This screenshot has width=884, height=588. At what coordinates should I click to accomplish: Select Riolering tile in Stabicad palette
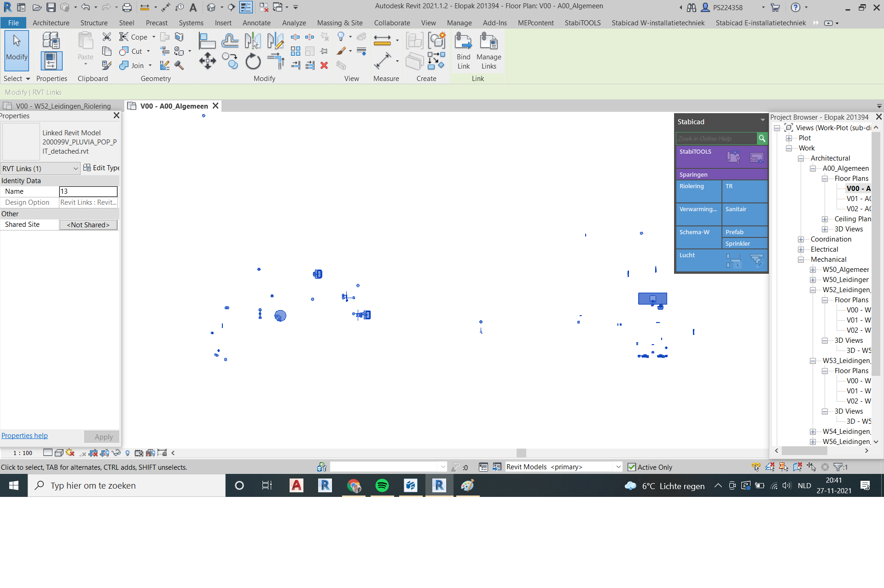tap(698, 191)
